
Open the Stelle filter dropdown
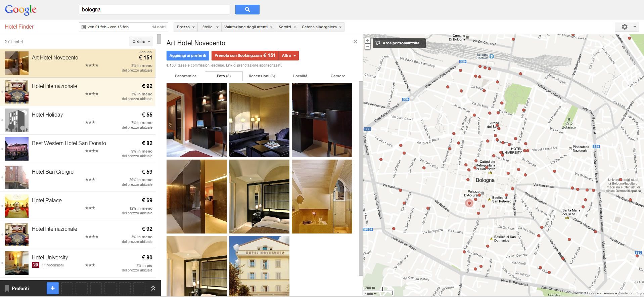(x=210, y=27)
